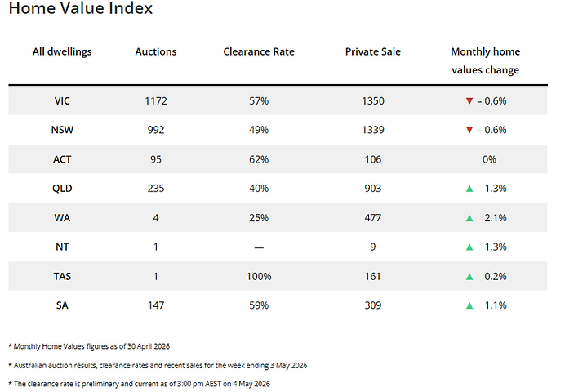Click WA clearance rate 25%

click(x=259, y=218)
